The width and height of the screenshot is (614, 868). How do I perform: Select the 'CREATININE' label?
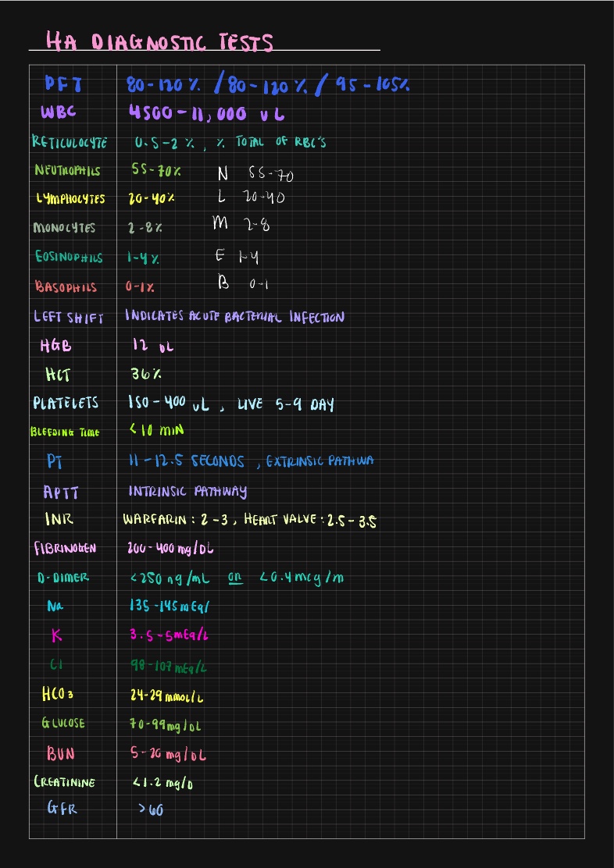(65, 781)
